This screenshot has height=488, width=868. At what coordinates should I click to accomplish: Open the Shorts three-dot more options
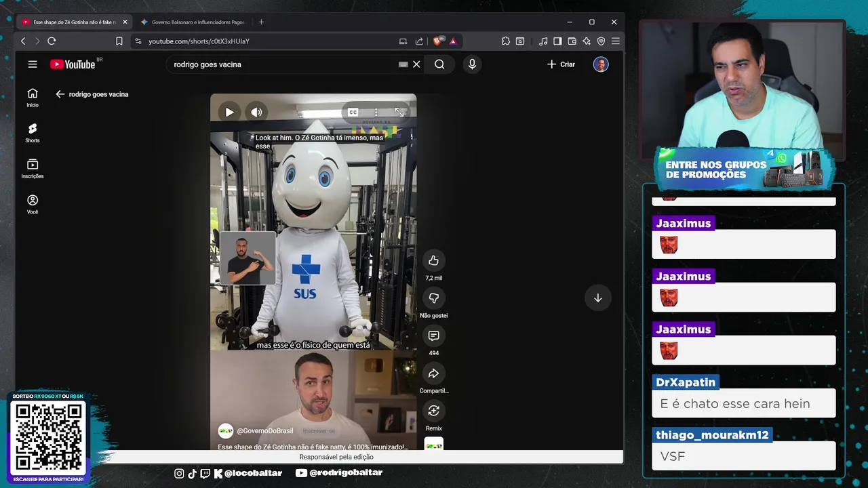[x=376, y=113]
